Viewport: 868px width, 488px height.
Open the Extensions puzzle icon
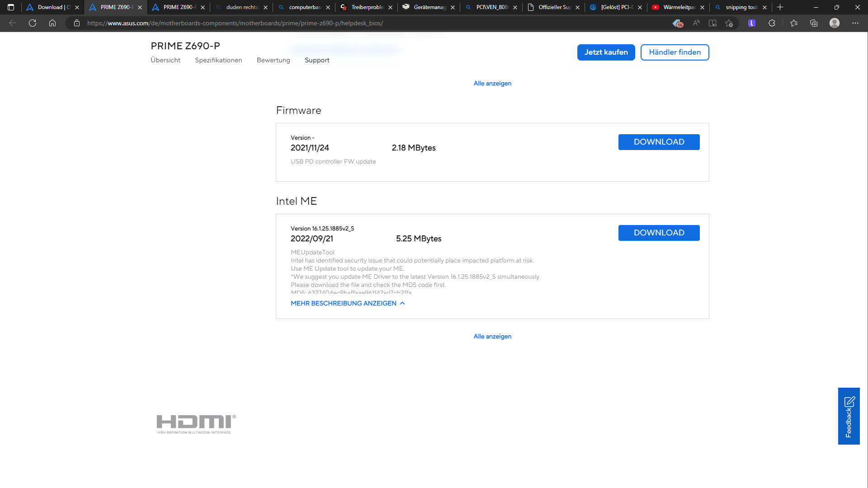(772, 23)
